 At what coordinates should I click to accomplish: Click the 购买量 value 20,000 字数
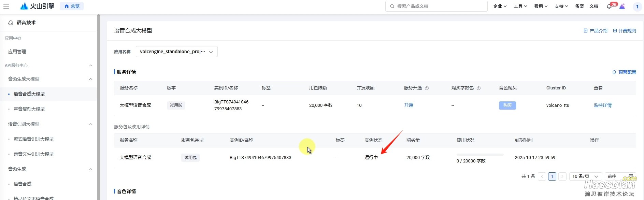tap(418, 158)
